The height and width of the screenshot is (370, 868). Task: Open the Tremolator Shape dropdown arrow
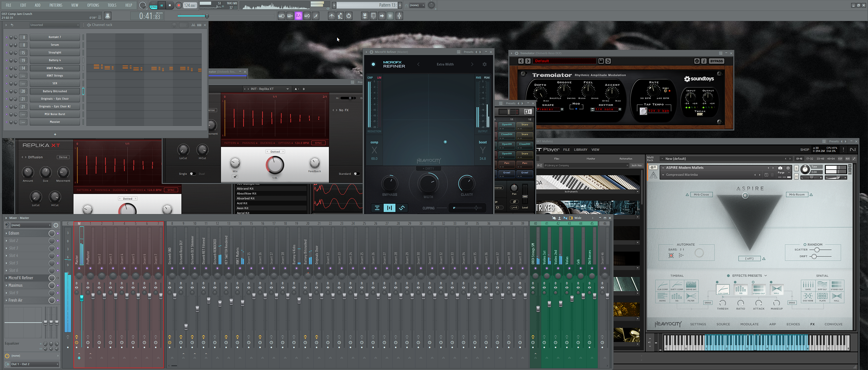(562, 110)
